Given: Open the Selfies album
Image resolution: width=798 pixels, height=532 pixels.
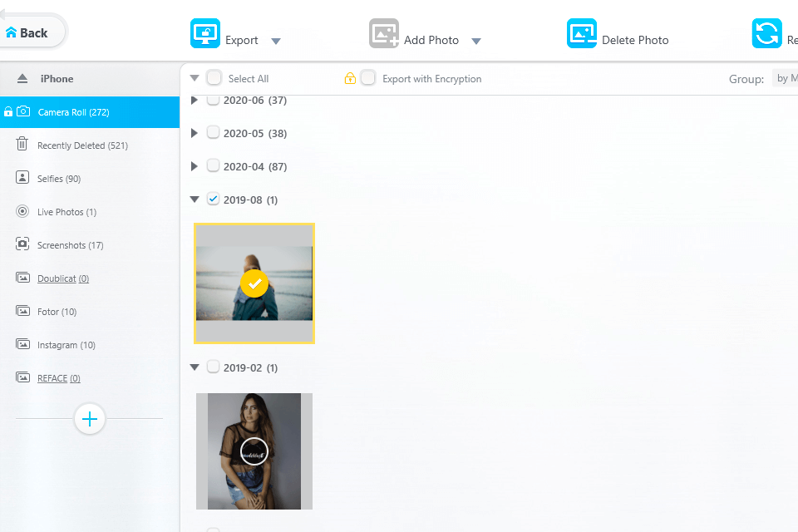Looking at the screenshot, I should 58,179.
